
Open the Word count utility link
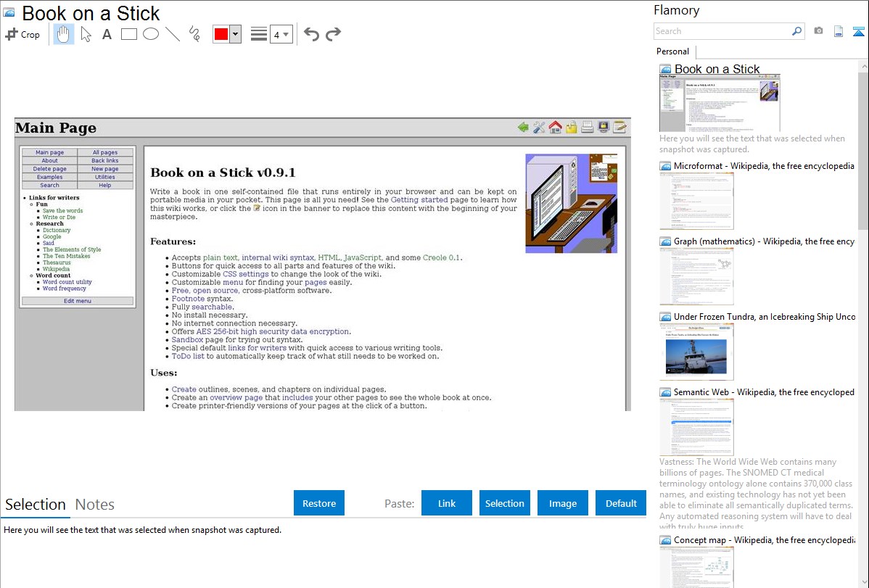point(67,282)
